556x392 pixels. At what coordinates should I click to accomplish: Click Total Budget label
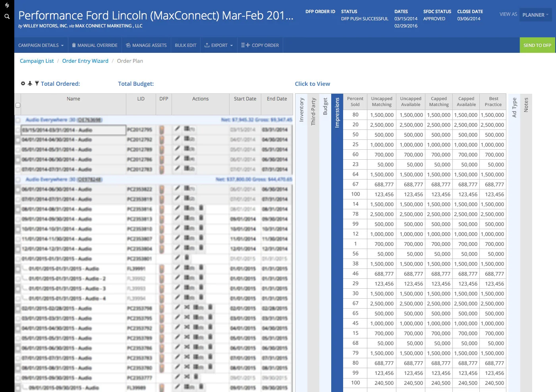136,84
